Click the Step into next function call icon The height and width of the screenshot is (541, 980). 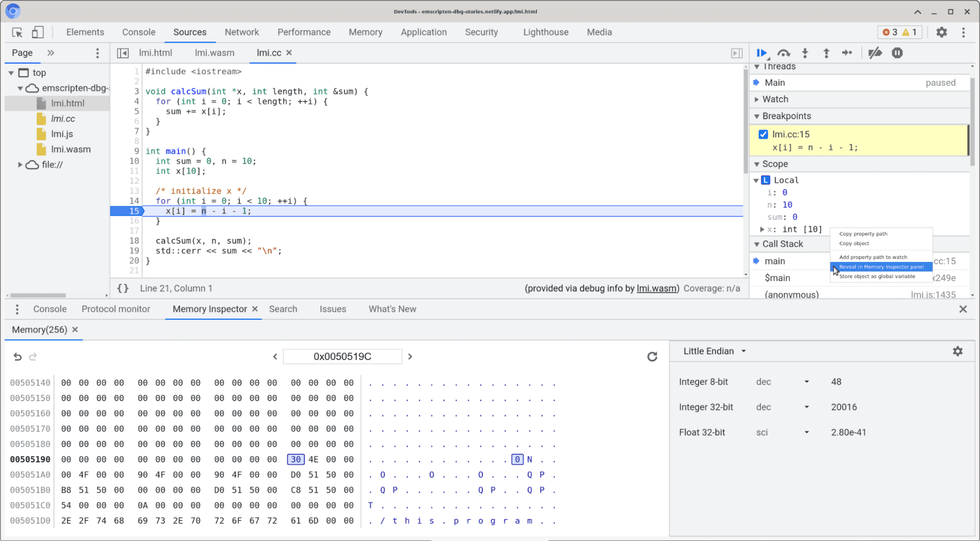[x=805, y=52]
